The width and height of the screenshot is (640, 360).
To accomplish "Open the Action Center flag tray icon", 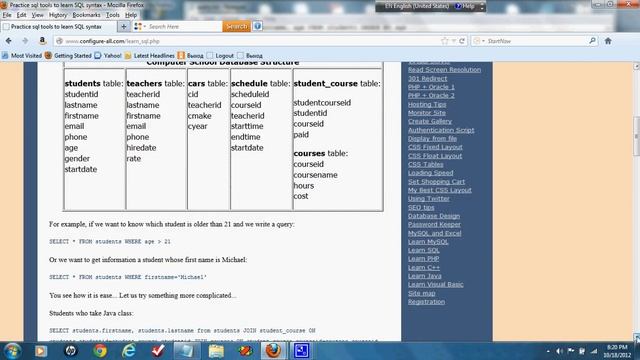I will tap(571, 351).
